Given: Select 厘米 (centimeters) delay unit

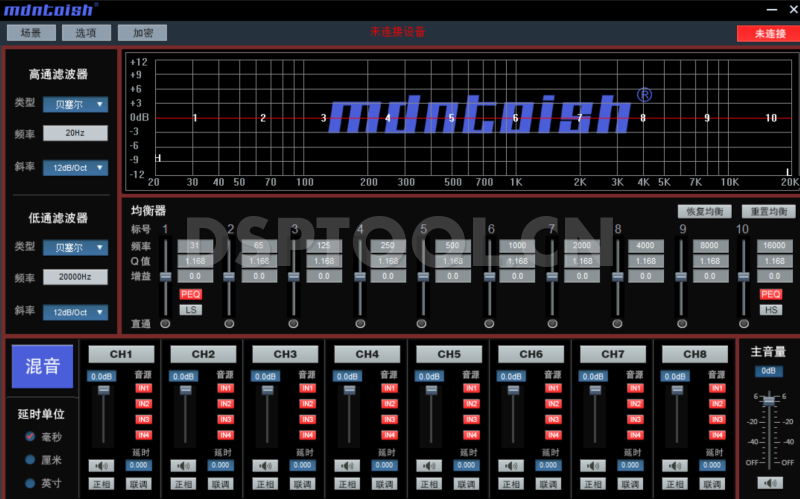Looking at the screenshot, I should pyautogui.click(x=30, y=460).
